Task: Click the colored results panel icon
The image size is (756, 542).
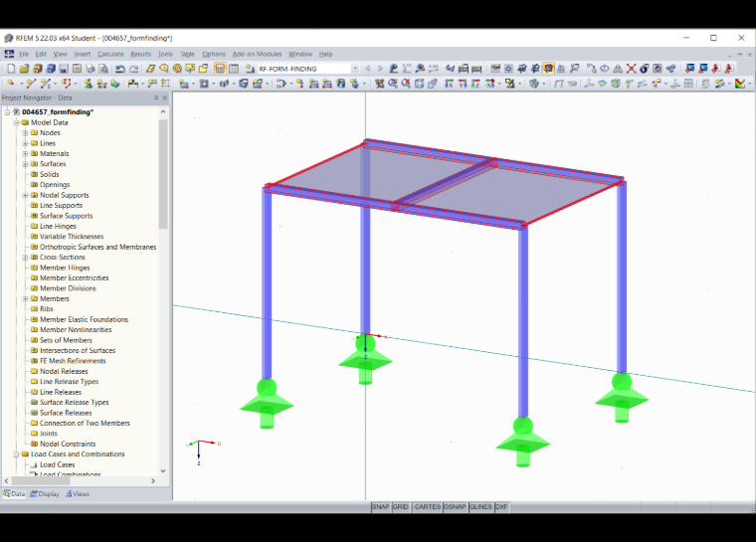Action: [740, 84]
